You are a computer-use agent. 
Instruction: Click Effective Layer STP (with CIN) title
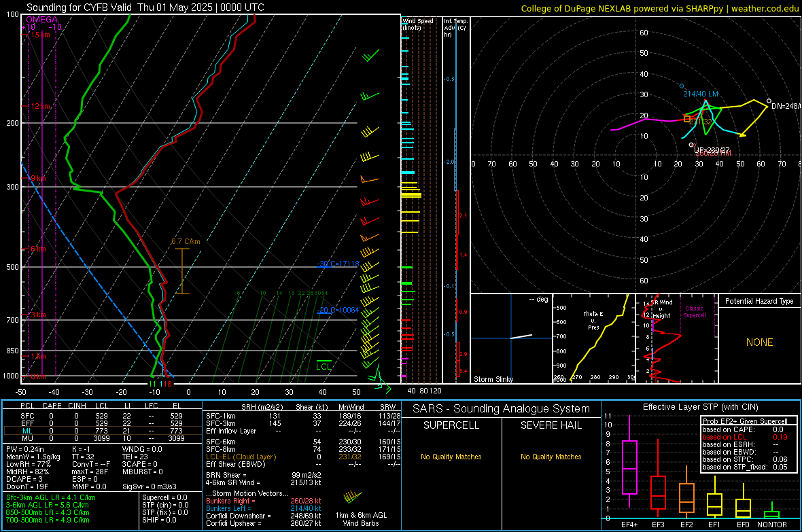click(700, 407)
